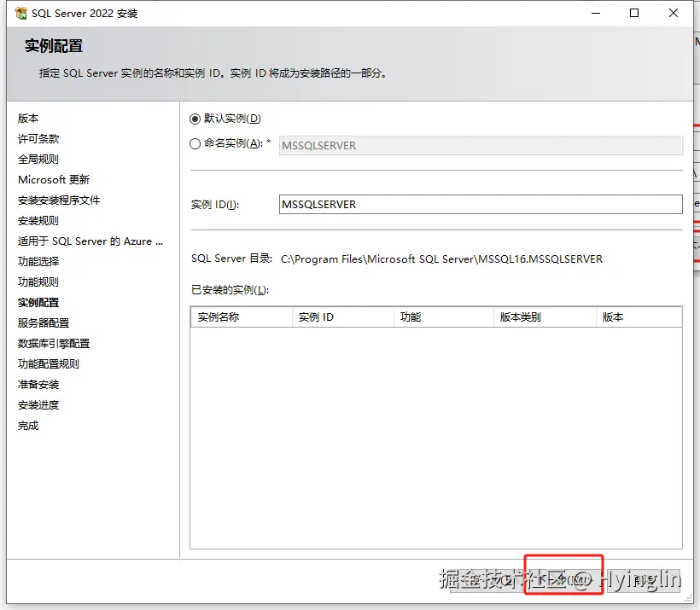
Task: Click the 功能选择 step in the sidebar
Action: (38, 262)
